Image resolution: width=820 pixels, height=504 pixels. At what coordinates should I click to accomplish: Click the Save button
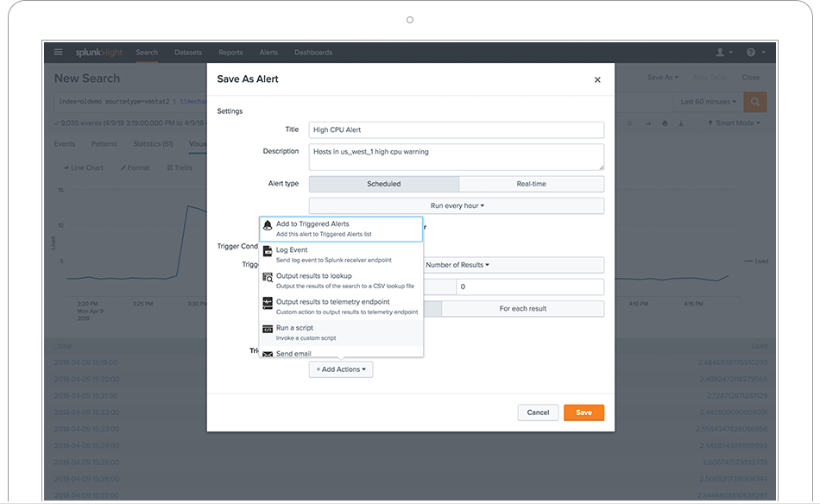point(583,413)
